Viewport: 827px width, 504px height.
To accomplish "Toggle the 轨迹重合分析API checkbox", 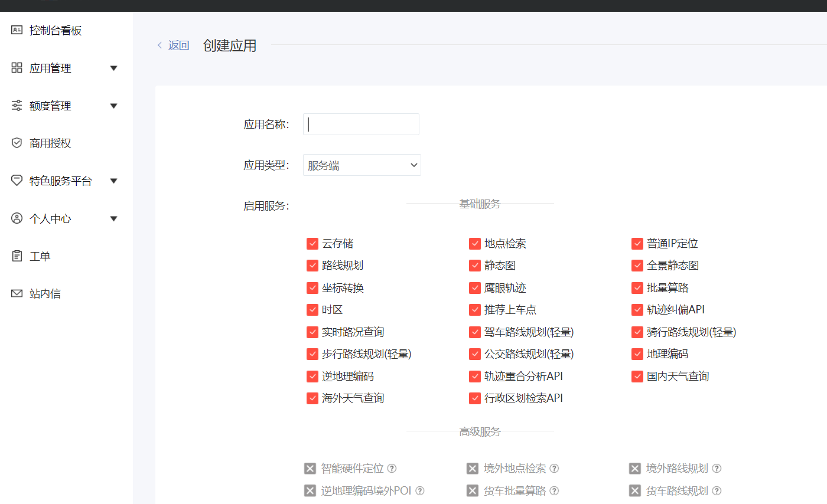I will click(475, 377).
